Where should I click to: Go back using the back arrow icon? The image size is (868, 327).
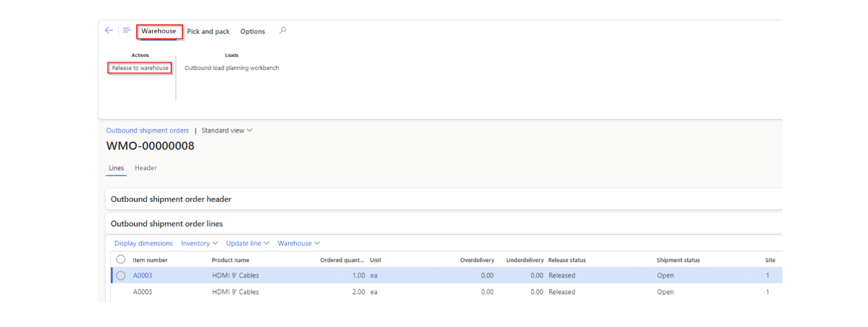click(109, 31)
